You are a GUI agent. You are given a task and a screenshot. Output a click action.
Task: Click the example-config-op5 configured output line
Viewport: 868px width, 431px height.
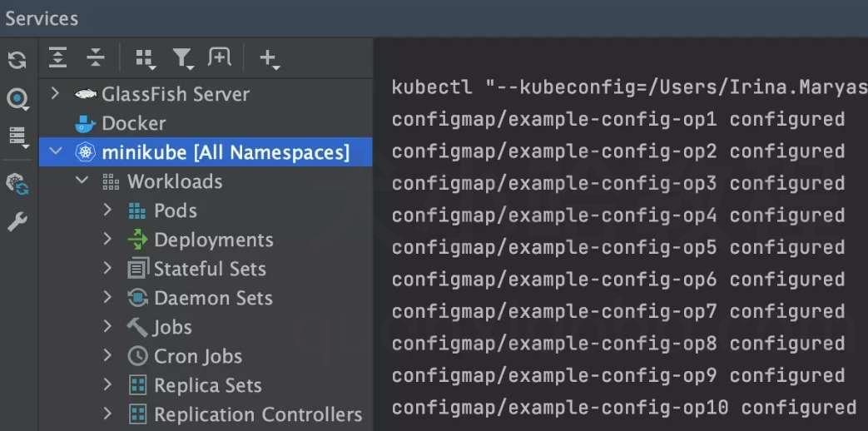coord(618,247)
